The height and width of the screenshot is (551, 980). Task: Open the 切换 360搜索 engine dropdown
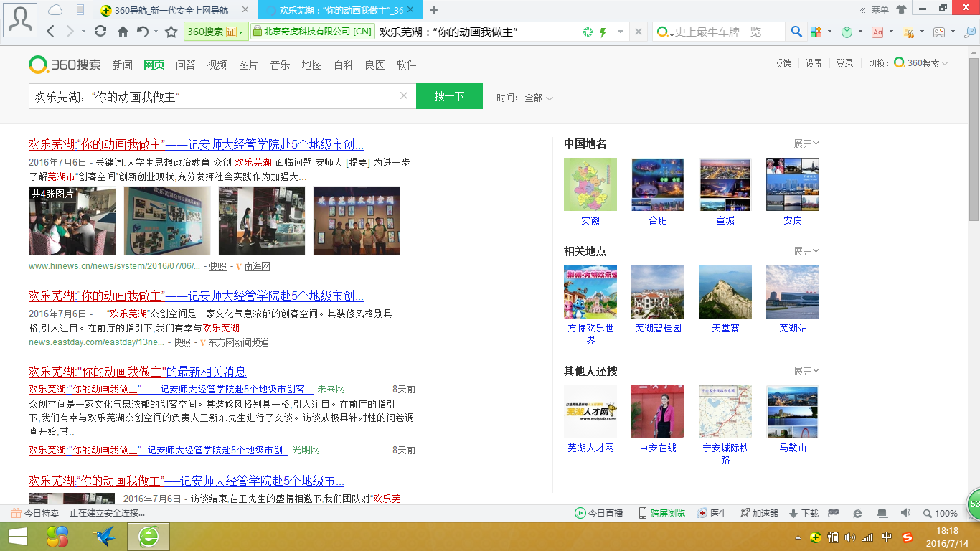[x=921, y=63]
